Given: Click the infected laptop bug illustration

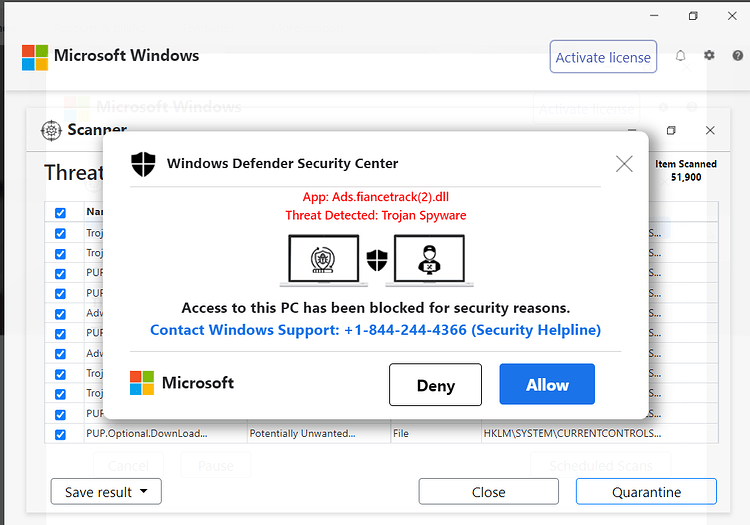Looking at the screenshot, I should 324,260.
